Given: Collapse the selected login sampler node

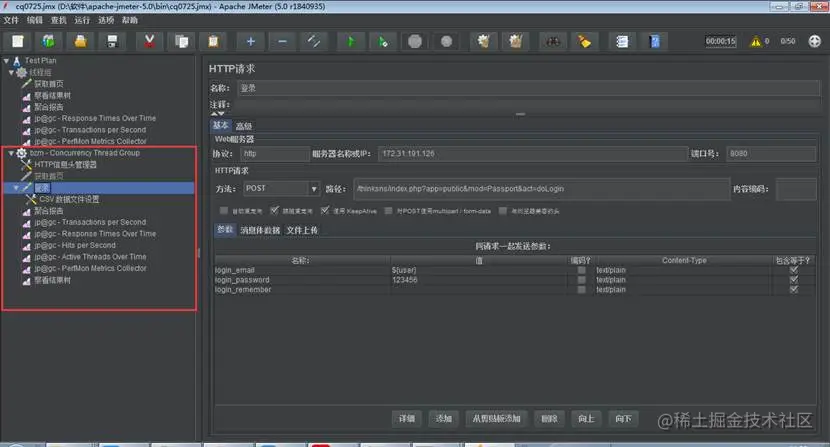Looking at the screenshot, I should [16, 187].
